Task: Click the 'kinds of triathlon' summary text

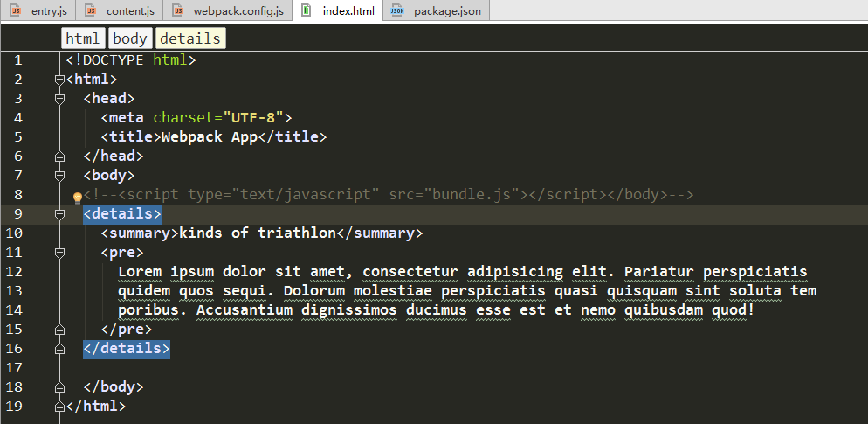Action: (x=258, y=233)
